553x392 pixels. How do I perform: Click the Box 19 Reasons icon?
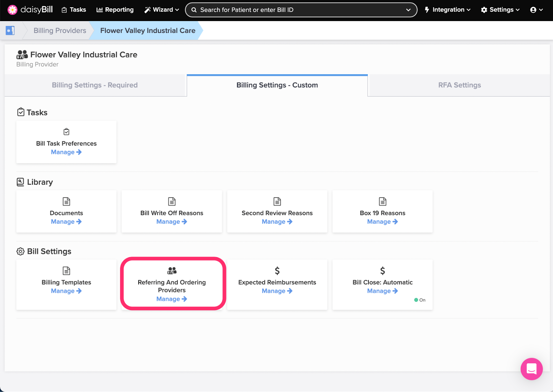(x=383, y=202)
